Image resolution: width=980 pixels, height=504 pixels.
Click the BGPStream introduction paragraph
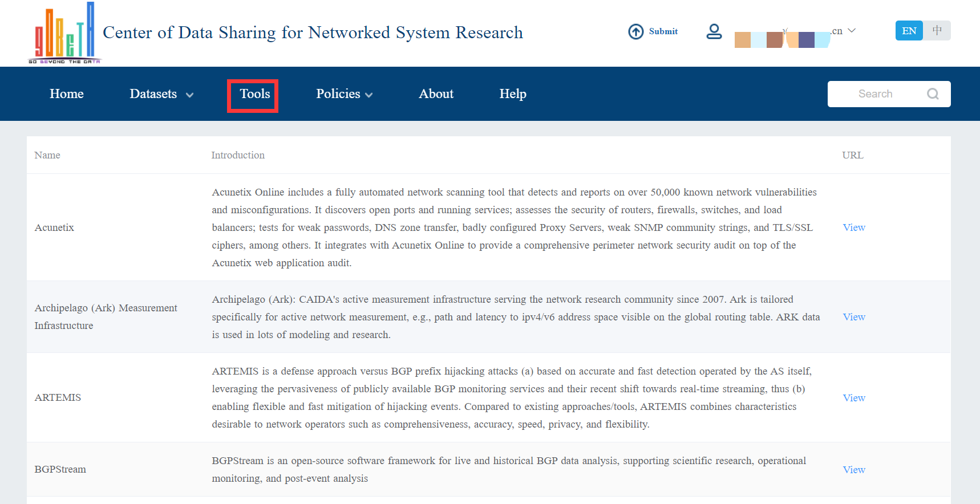click(x=509, y=469)
